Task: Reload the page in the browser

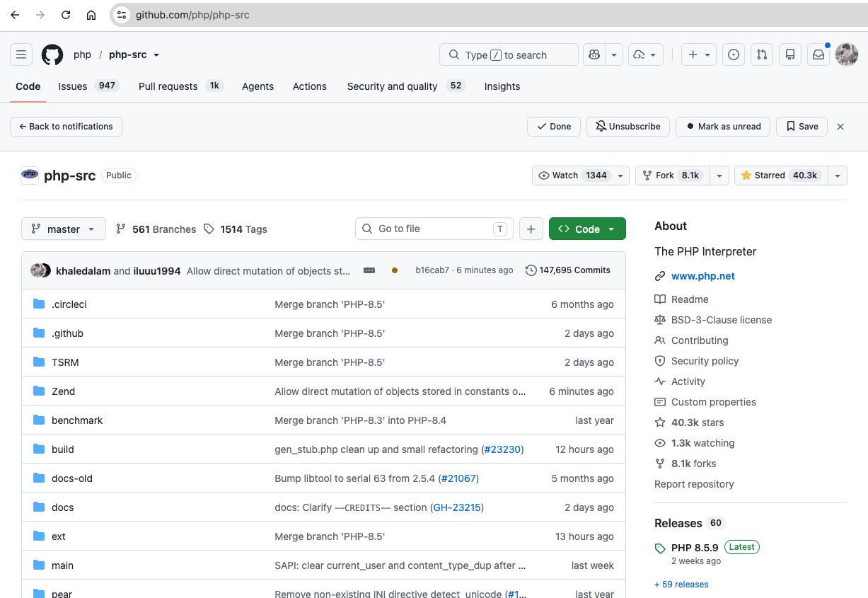Action: [66, 15]
